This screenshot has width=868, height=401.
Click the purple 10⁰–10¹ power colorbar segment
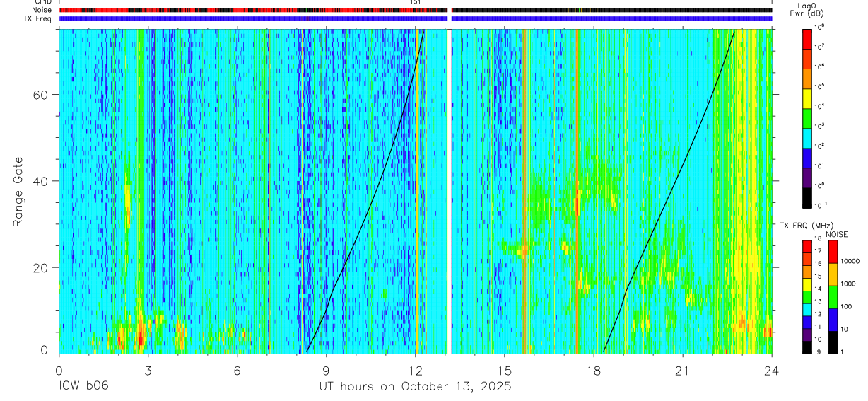[807, 177]
